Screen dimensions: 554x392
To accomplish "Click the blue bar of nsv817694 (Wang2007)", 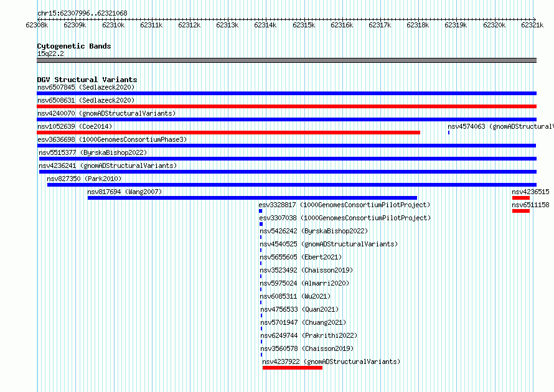I will 252,198.
